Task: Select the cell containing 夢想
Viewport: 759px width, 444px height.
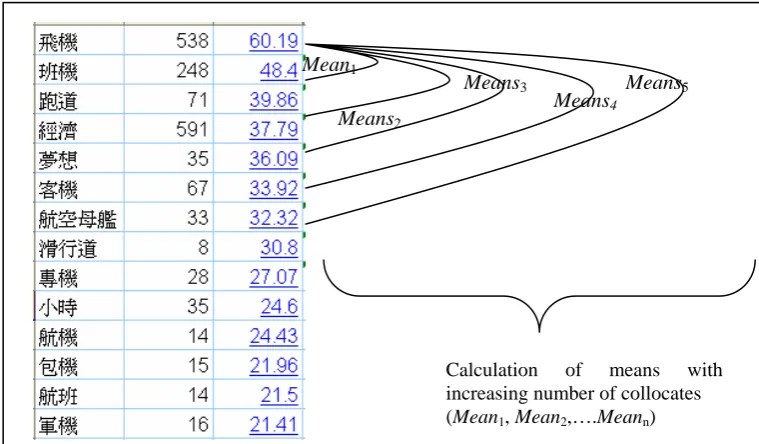Action: click(79, 159)
